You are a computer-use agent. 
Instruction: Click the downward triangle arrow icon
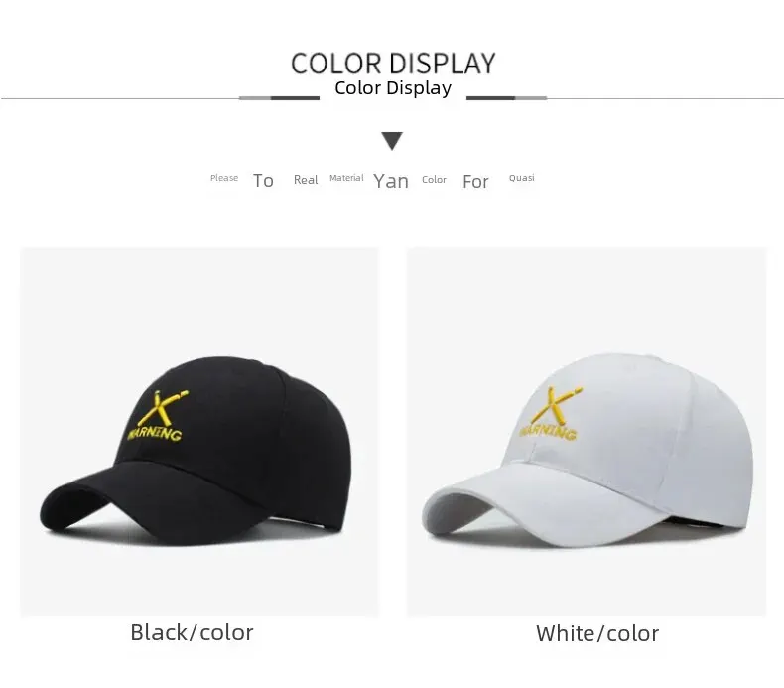pyautogui.click(x=392, y=141)
